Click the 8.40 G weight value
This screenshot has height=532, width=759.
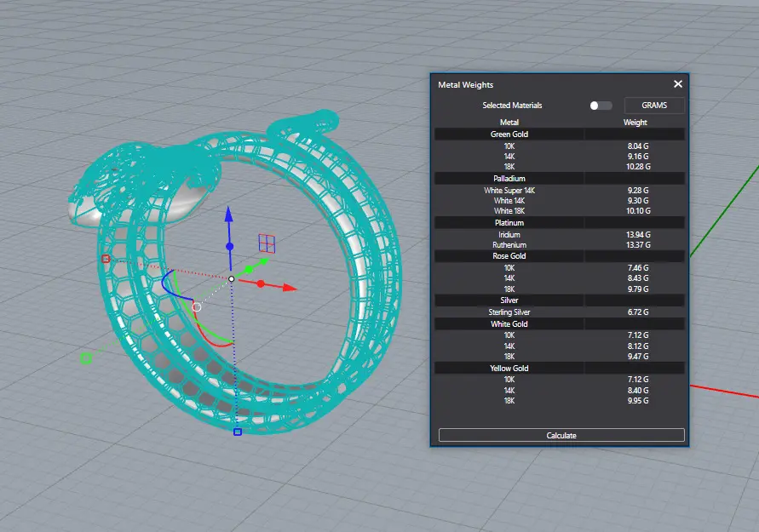(x=638, y=391)
